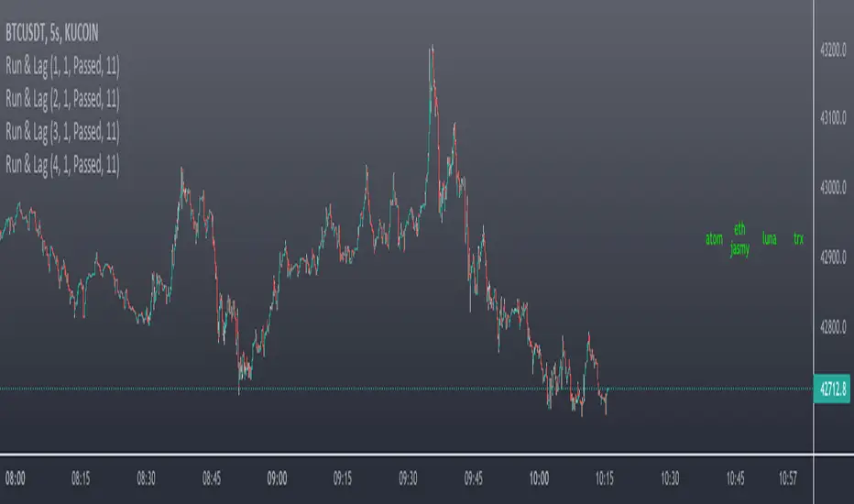Click the 09:45 time axis label
This screenshot has height=504, width=854.
tap(474, 478)
